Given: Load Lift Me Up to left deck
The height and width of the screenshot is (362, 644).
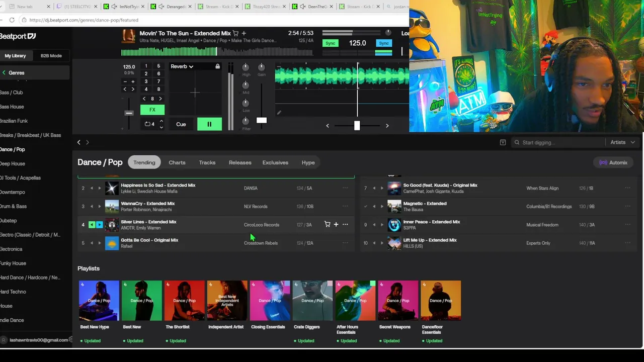Looking at the screenshot, I should (374, 243).
